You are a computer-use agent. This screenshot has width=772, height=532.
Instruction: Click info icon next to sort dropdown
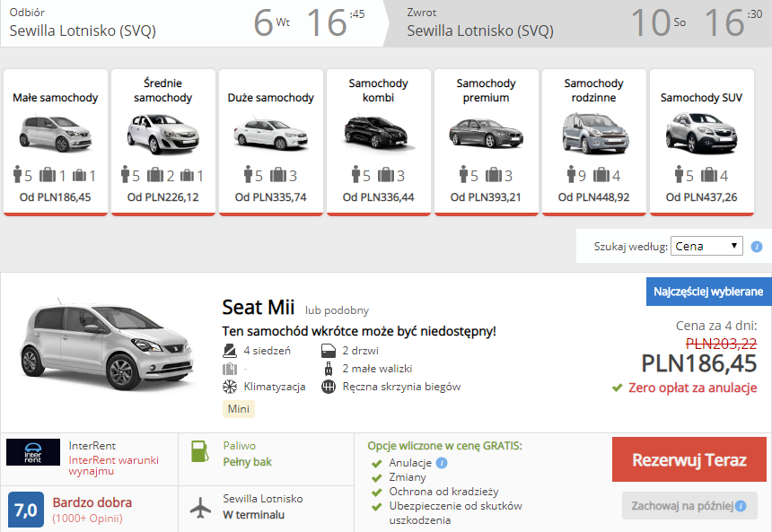click(x=756, y=247)
